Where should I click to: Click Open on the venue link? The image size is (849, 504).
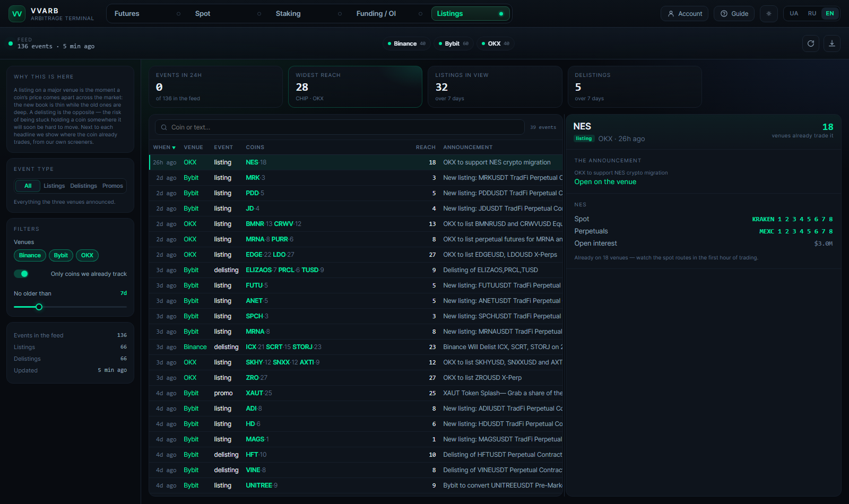(x=605, y=182)
